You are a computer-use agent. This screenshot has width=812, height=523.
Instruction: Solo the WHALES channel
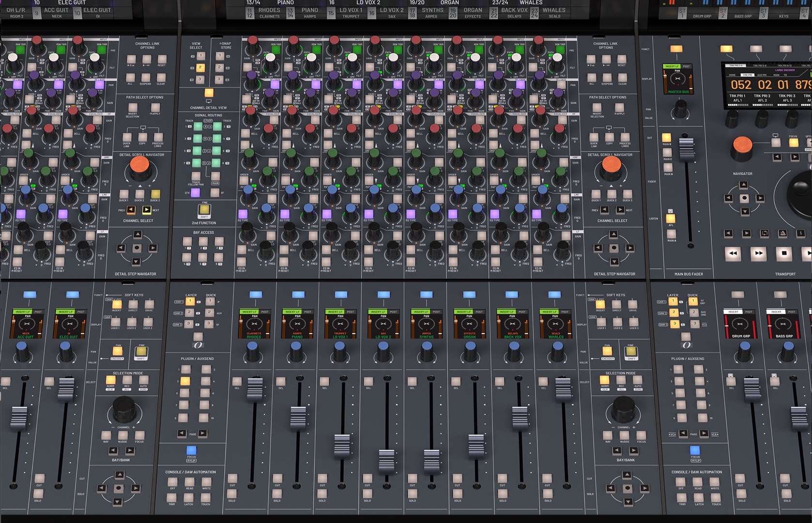[x=548, y=493]
